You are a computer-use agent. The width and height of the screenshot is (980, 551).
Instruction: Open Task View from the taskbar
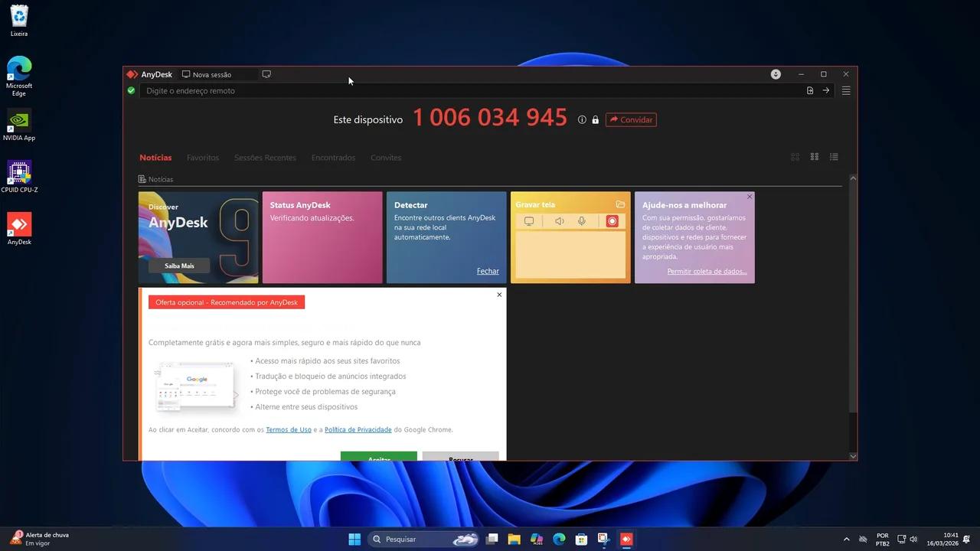pyautogui.click(x=492, y=539)
